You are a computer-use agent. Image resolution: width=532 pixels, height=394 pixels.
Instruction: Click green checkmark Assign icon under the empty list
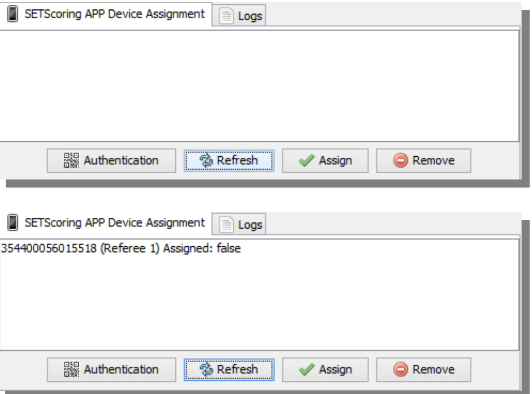tap(306, 161)
